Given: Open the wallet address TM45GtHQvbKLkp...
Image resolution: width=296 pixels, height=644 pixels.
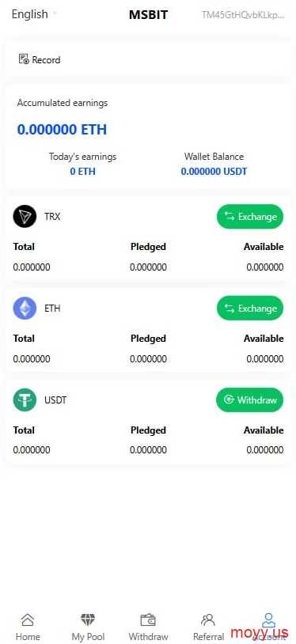Looking at the screenshot, I should (x=242, y=15).
